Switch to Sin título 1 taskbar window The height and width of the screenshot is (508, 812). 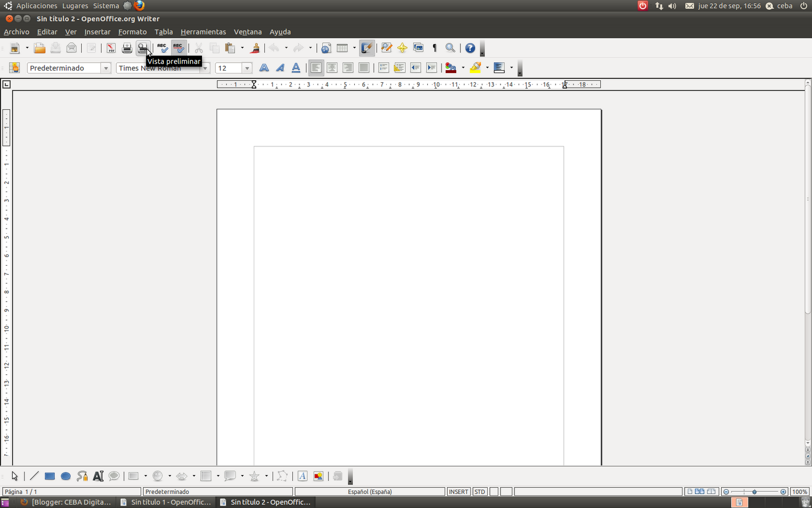[165, 502]
